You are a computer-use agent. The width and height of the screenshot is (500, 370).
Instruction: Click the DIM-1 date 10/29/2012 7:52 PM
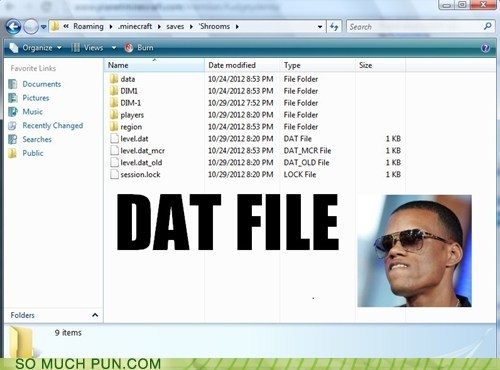point(241,103)
